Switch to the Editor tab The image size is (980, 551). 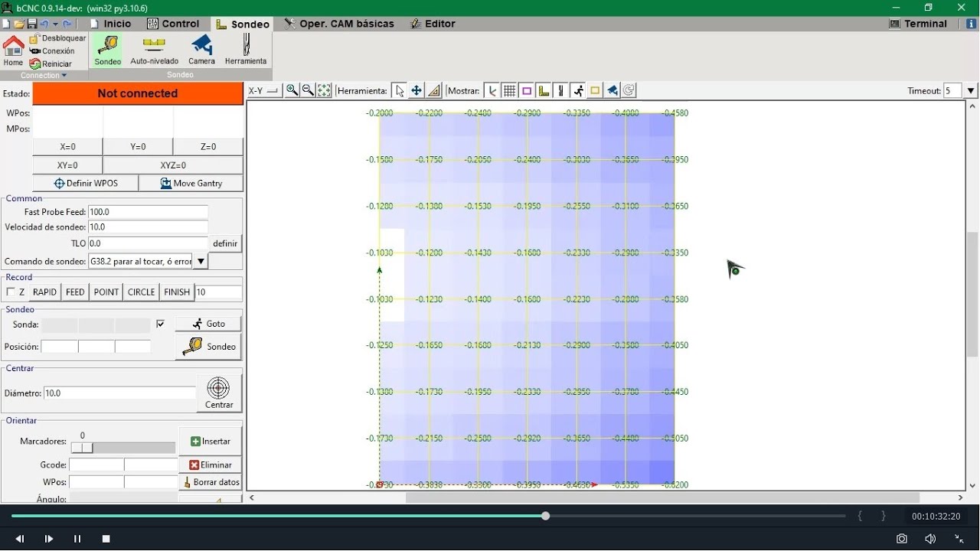[433, 24]
